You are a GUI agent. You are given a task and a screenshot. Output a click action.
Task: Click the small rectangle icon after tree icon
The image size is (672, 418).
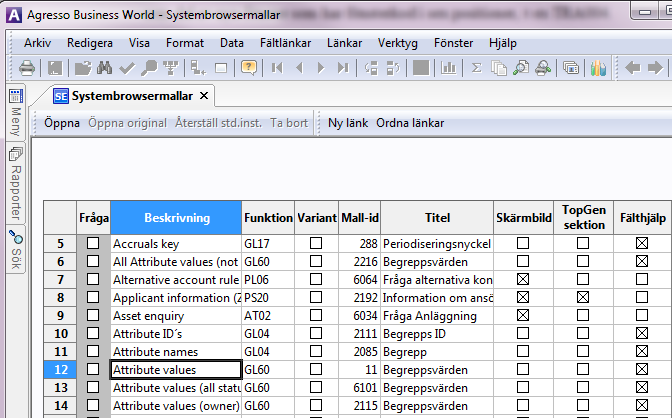(221, 68)
